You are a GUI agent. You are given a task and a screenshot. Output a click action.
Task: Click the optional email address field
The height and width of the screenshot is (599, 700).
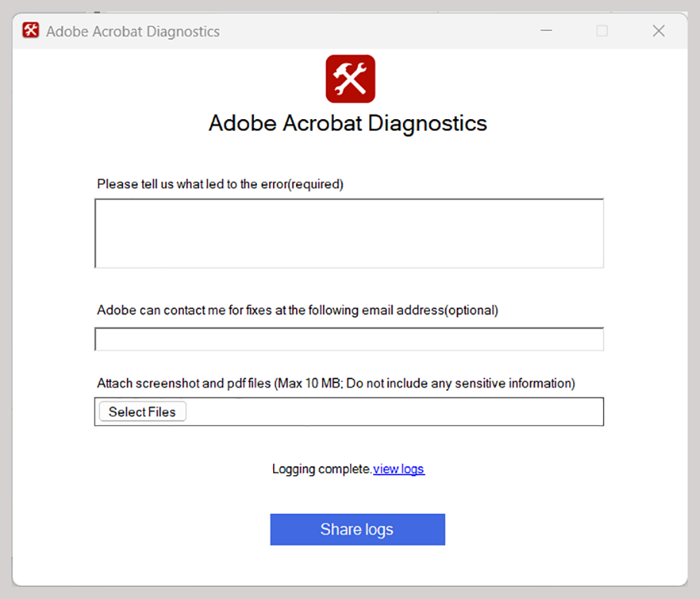(348, 338)
